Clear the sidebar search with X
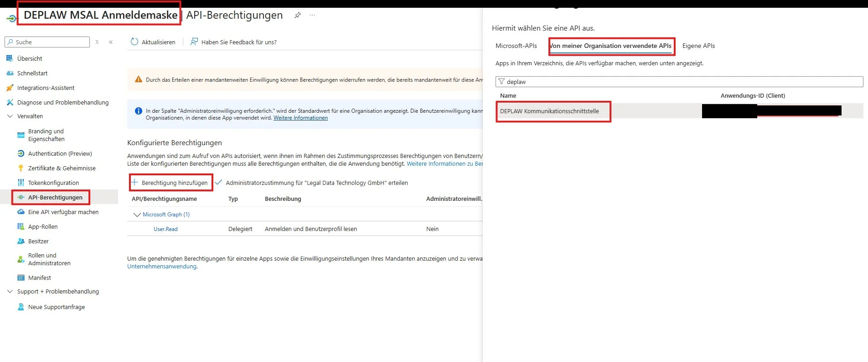The height and width of the screenshot is (362, 868). 97,42
